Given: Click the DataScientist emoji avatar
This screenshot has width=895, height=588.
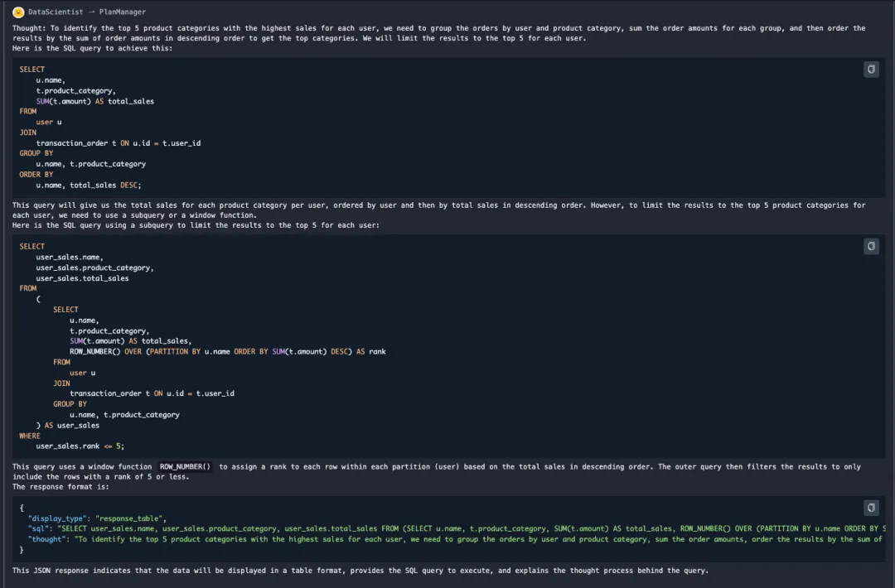Looking at the screenshot, I should pyautogui.click(x=18, y=12).
